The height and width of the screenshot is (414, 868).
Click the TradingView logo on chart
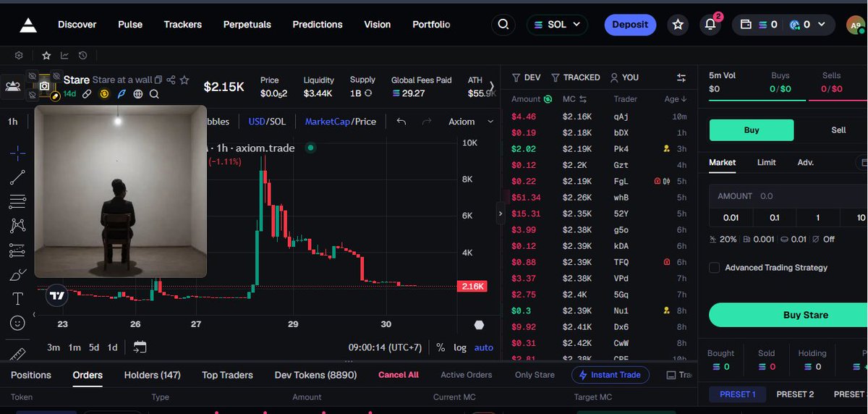click(x=56, y=295)
